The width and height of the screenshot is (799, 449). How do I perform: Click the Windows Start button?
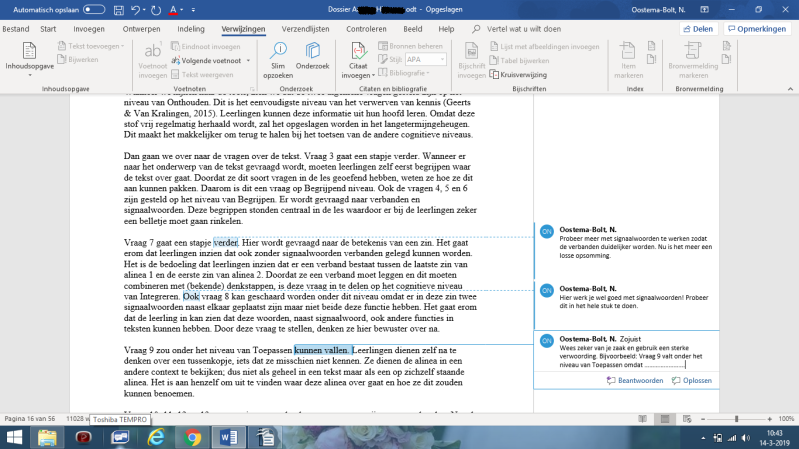(15, 437)
